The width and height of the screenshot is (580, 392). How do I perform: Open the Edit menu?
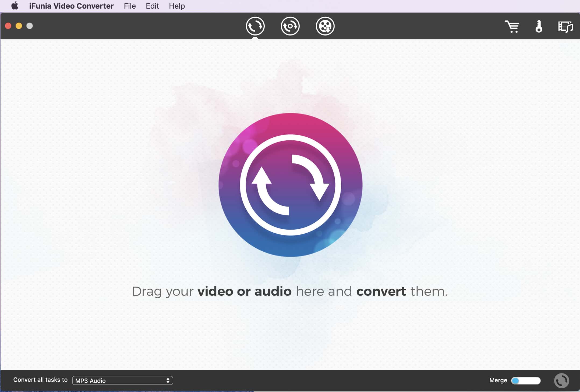click(x=152, y=6)
